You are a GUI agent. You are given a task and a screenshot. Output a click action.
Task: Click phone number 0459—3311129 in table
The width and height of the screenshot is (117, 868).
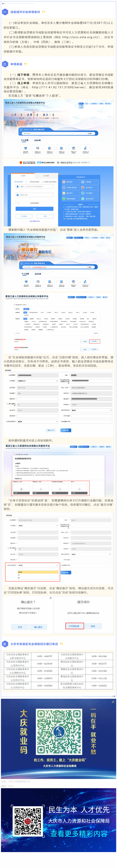[x=99, y=678]
